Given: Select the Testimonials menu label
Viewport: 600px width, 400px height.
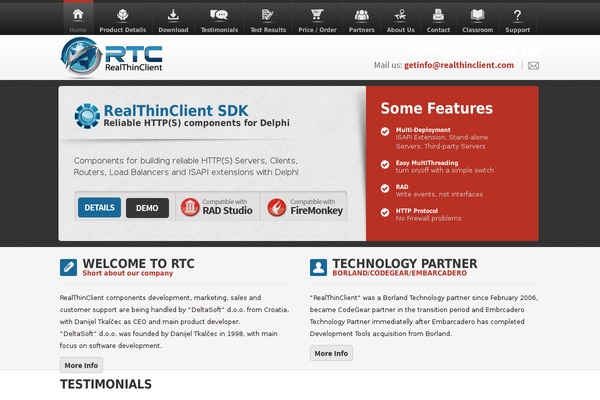Looking at the screenshot, I should point(219,30).
